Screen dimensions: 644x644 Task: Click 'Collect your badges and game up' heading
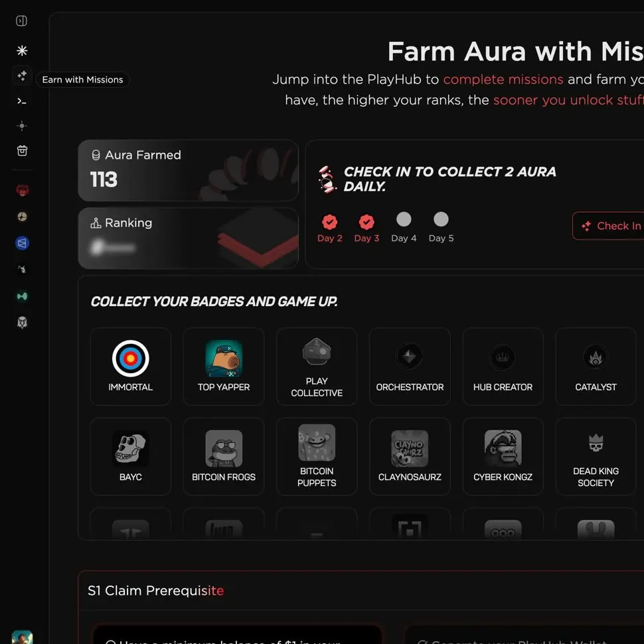coord(214,301)
